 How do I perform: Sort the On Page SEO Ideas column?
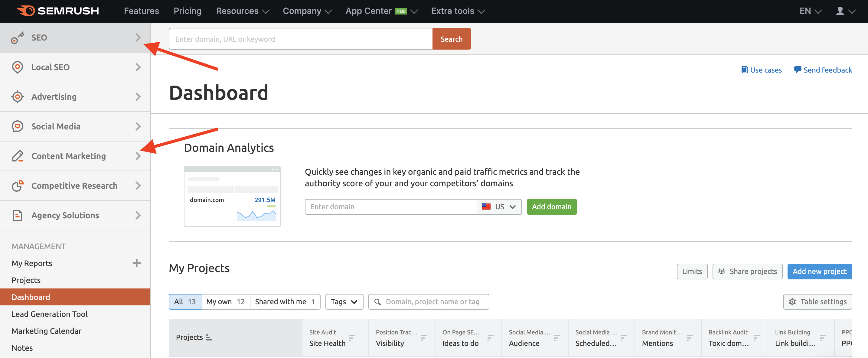coord(490,337)
